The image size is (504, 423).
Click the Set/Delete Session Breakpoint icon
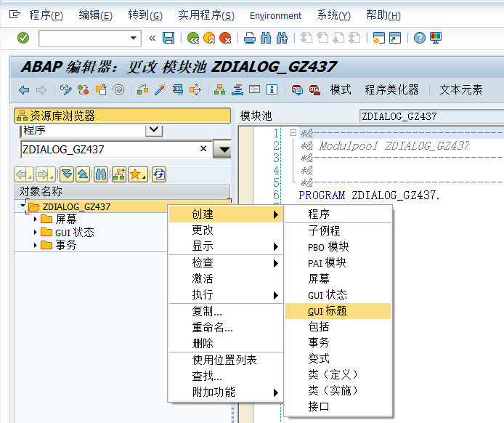[297, 90]
